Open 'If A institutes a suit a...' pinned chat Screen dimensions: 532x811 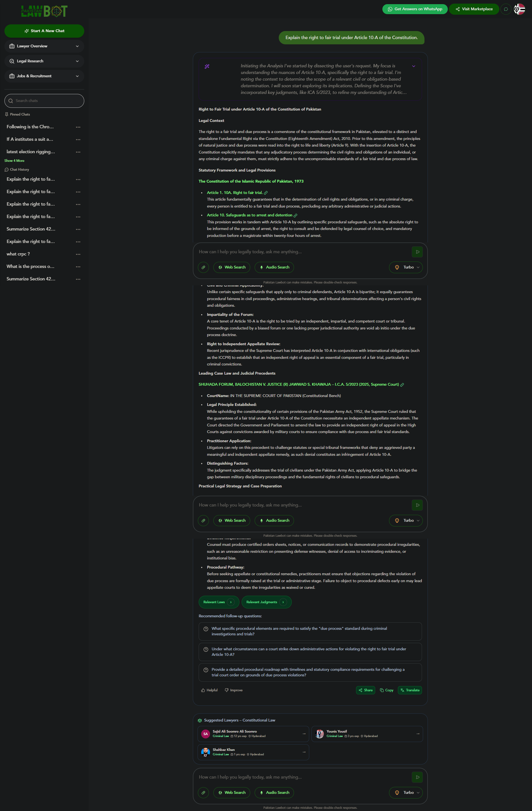coord(30,139)
